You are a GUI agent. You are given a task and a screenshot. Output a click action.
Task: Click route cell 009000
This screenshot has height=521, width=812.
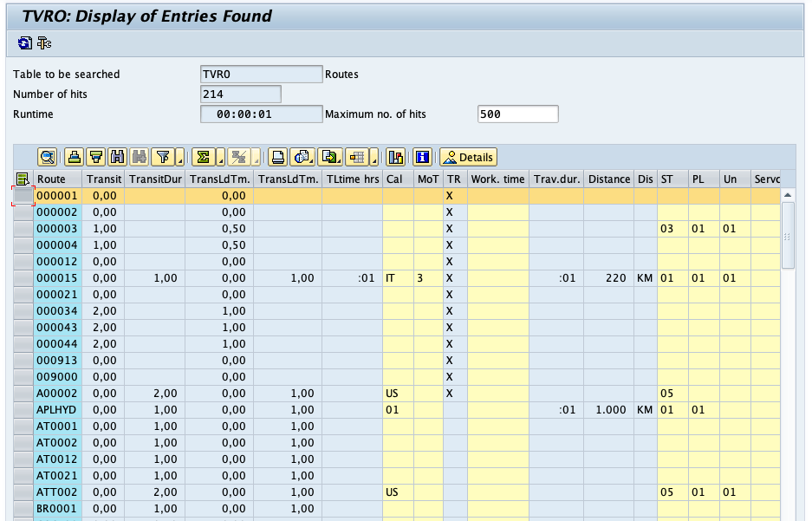[57, 377]
